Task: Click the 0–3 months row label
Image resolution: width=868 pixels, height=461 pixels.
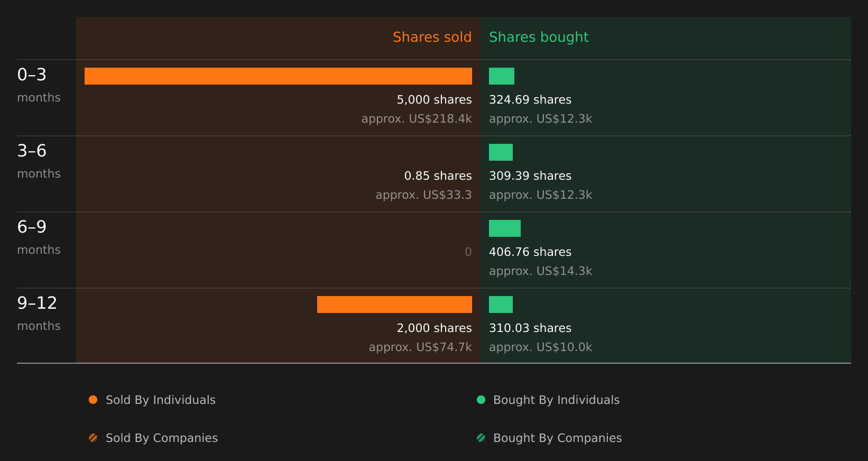Action: [39, 85]
